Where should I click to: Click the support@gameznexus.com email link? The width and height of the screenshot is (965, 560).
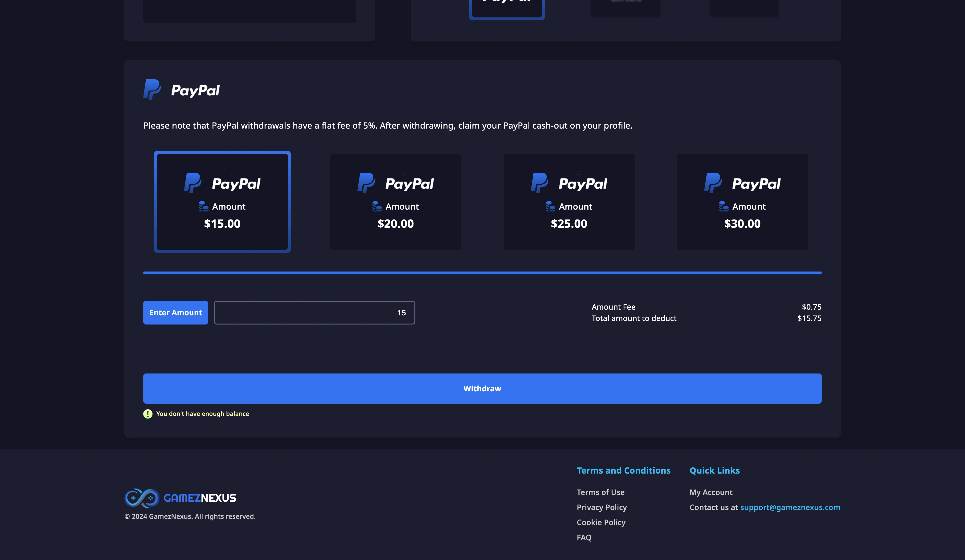[x=790, y=507]
